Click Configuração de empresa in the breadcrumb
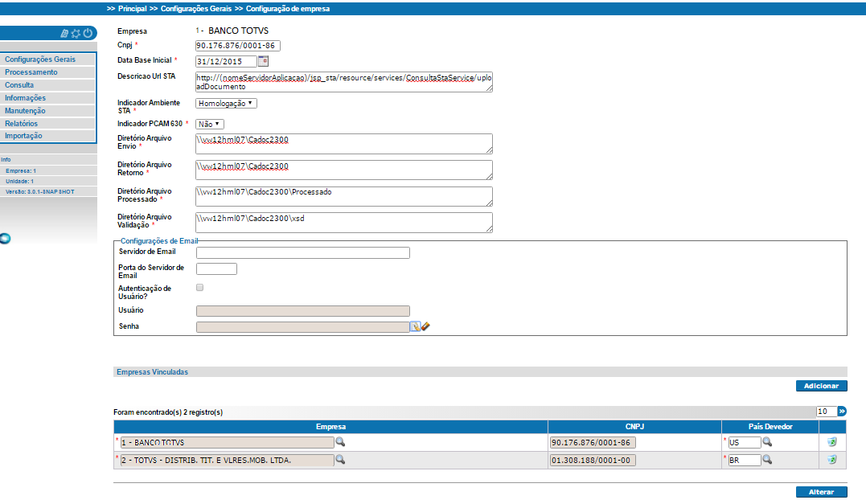The width and height of the screenshot is (866, 504). [288, 9]
